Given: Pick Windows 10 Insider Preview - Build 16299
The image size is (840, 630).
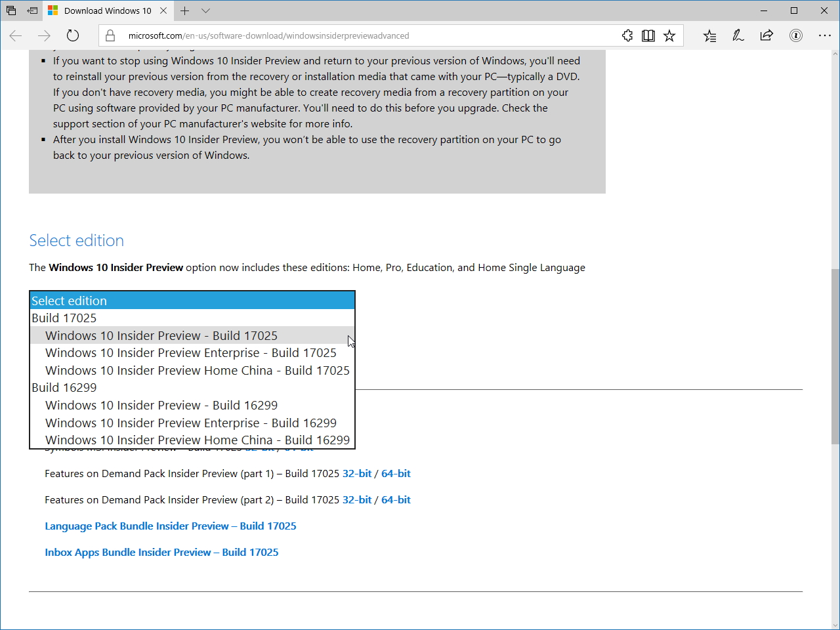Looking at the screenshot, I should 192,405.
